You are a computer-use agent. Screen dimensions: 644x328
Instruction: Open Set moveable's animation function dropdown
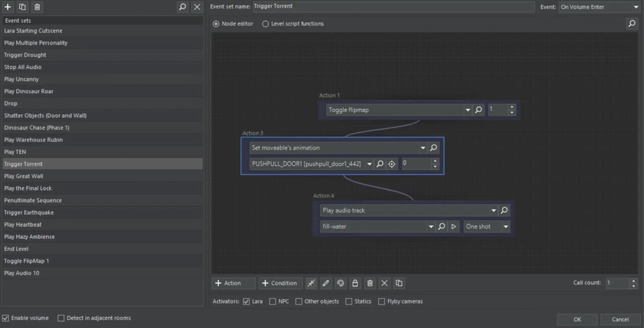tap(423, 147)
